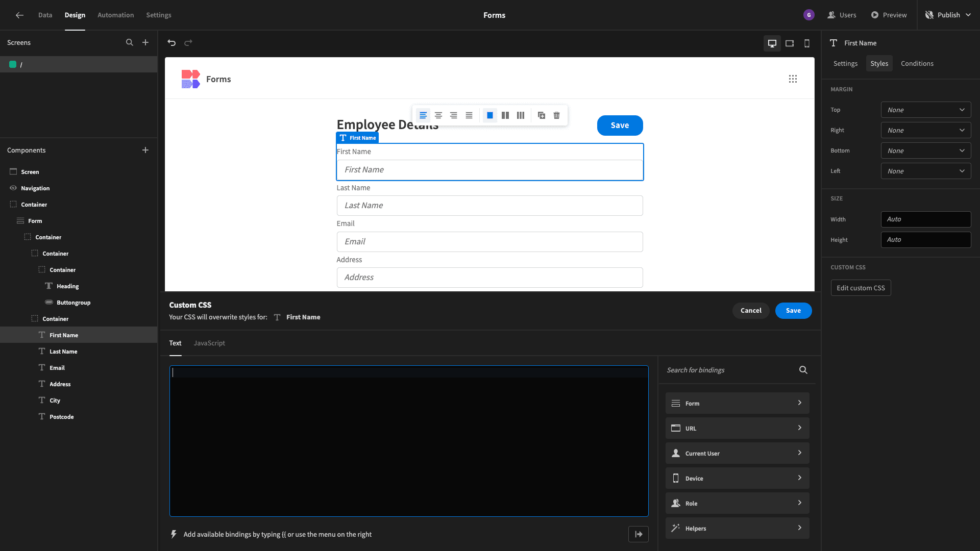The width and height of the screenshot is (980, 551).
Task: Add a component with plus icon
Action: 145,150
